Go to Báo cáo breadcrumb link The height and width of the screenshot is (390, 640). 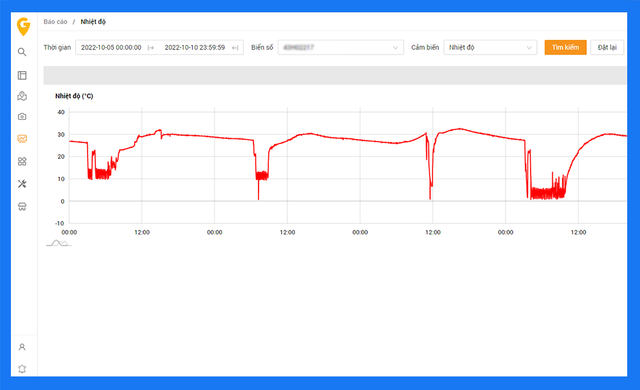(56, 22)
